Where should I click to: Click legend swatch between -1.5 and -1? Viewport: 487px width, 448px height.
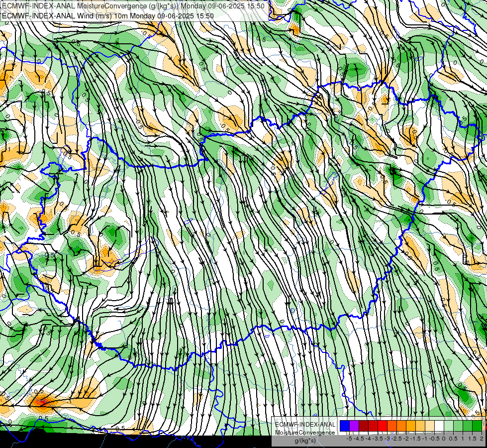point(420,426)
